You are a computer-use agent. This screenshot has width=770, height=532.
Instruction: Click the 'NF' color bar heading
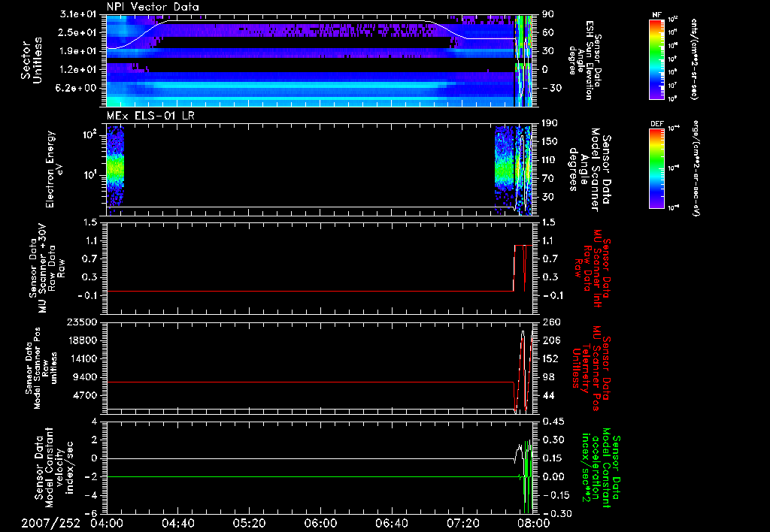[656, 15]
